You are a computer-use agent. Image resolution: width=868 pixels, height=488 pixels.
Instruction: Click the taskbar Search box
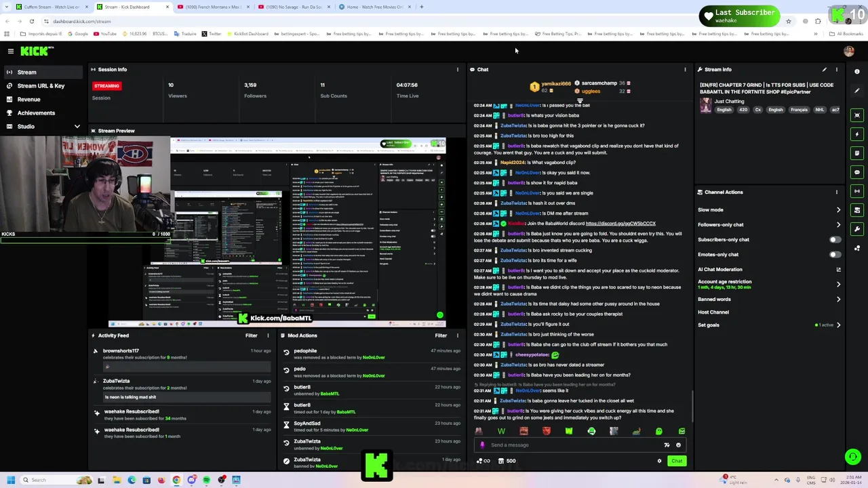58,480
